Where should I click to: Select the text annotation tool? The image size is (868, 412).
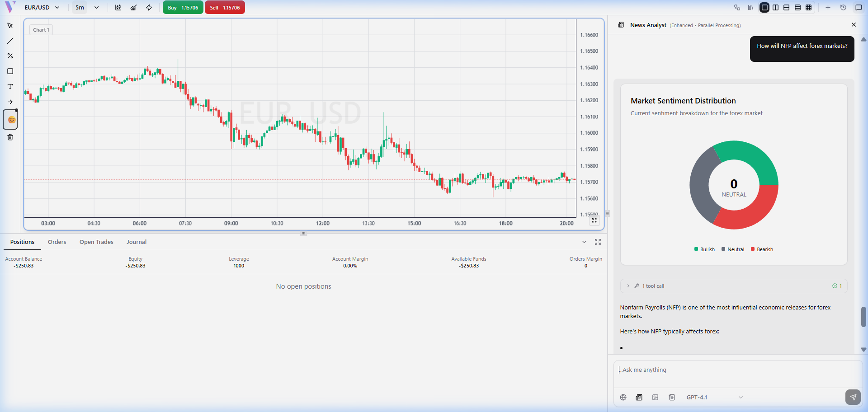coord(10,87)
